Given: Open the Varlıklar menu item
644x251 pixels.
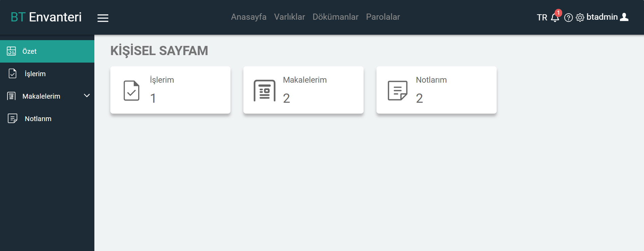Looking at the screenshot, I should pyautogui.click(x=289, y=17).
